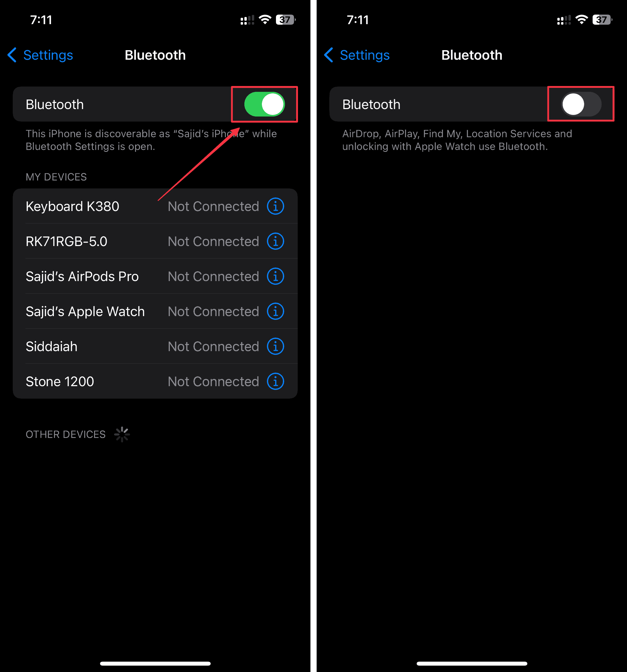Select the Keyboard K380 row
627x672 pixels.
[155, 206]
